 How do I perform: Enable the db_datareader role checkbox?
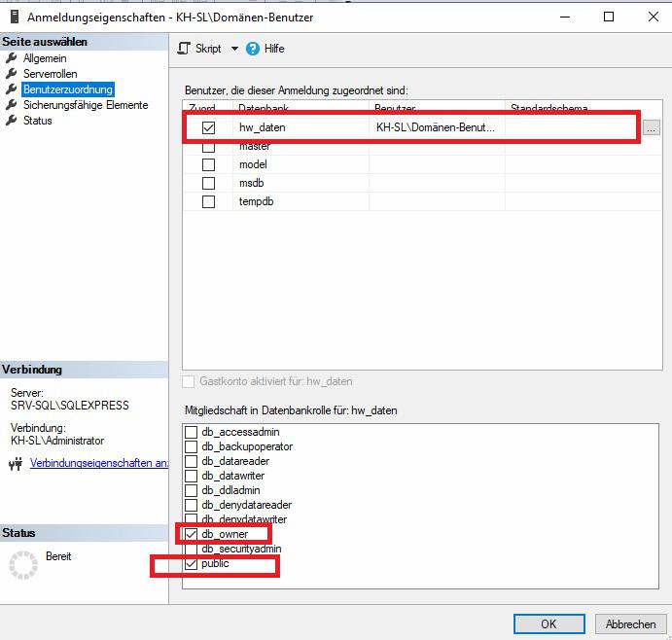[192, 461]
